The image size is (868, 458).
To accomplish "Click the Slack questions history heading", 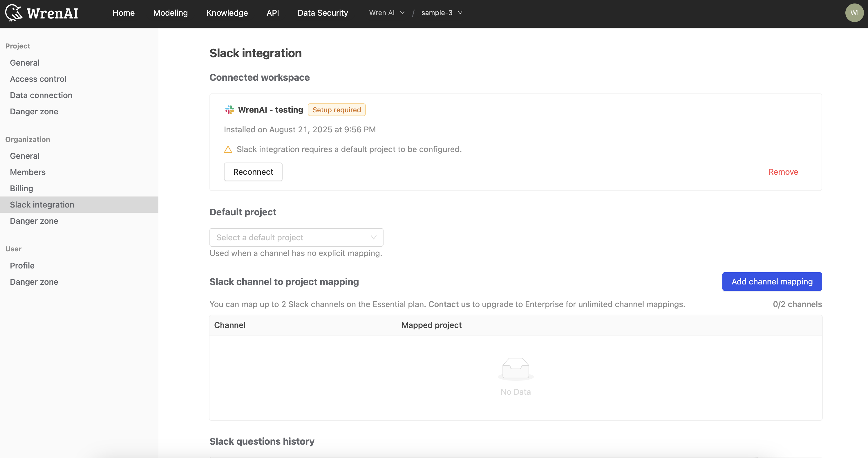I will point(262,441).
